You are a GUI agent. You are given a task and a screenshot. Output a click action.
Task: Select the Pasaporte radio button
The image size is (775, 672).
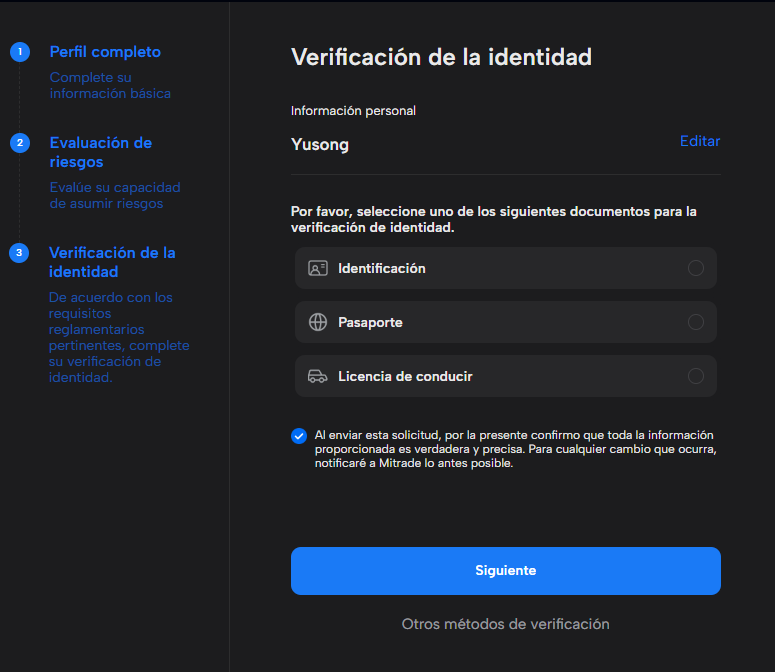pos(696,322)
